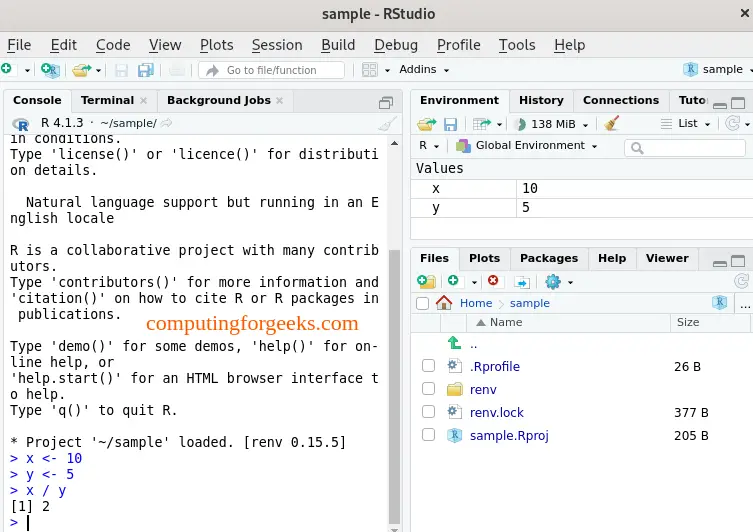Open the Import Dataset dropdown arrow

click(499, 125)
